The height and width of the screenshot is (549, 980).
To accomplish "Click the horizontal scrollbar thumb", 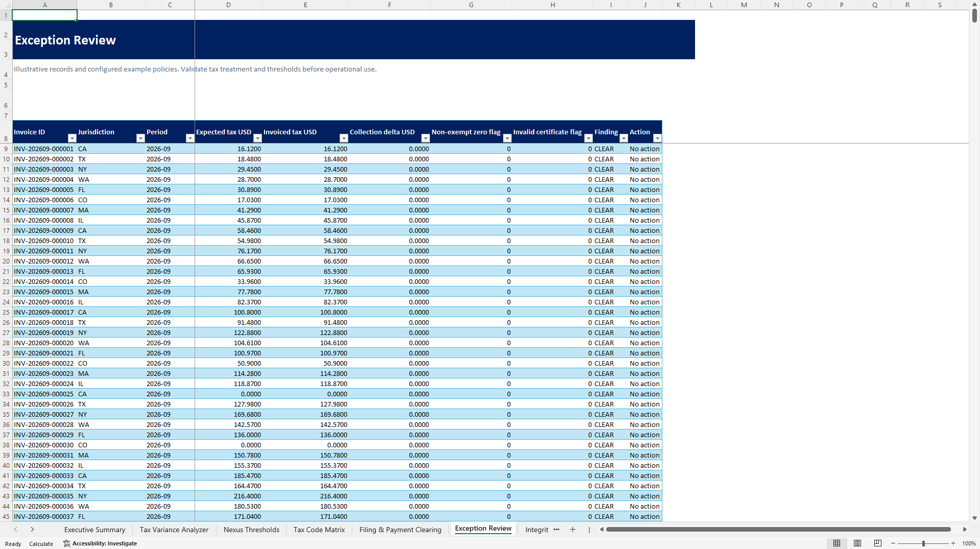I will coord(778,530).
